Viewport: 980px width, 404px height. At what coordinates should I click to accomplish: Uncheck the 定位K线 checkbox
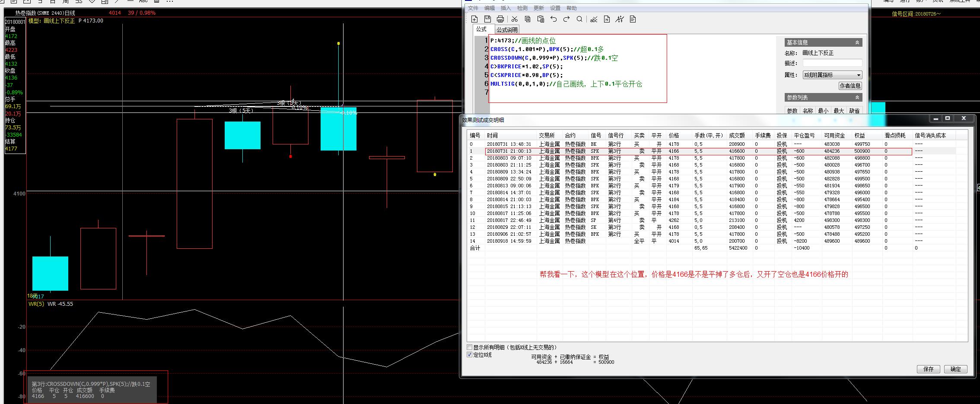coord(470,355)
